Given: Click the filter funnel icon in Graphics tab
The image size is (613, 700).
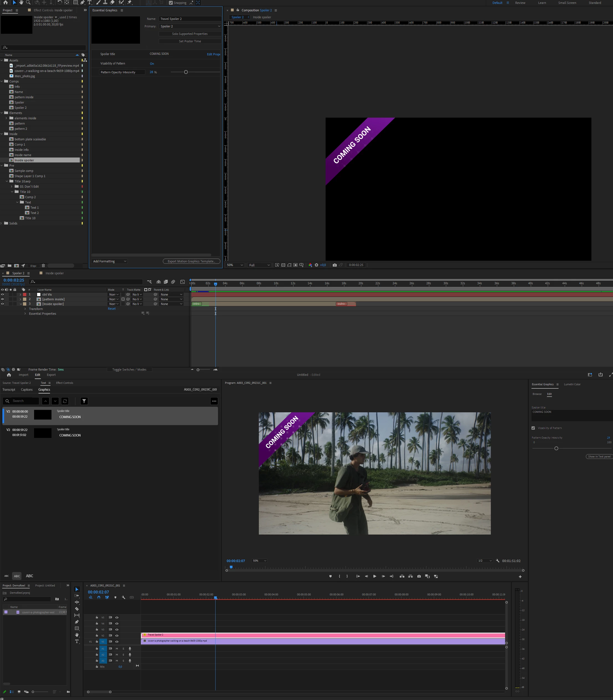Looking at the screenshot, I should [84, 401].
